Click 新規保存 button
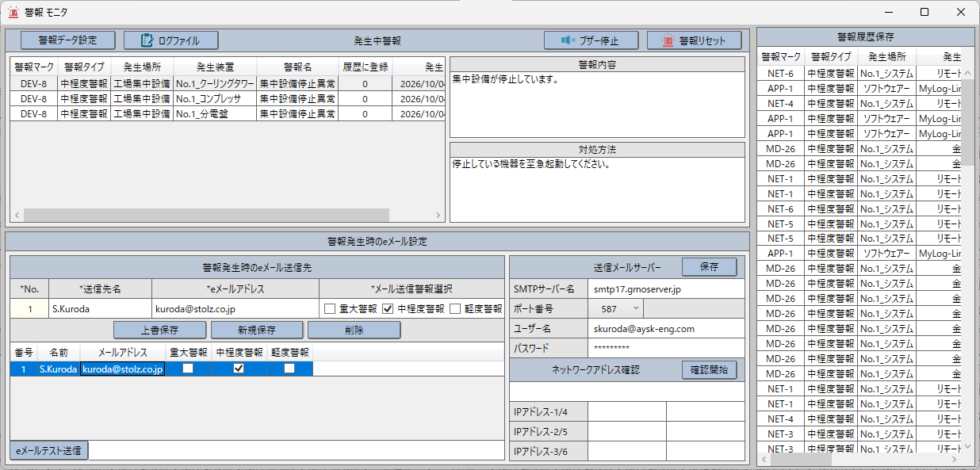 (258, 330)
